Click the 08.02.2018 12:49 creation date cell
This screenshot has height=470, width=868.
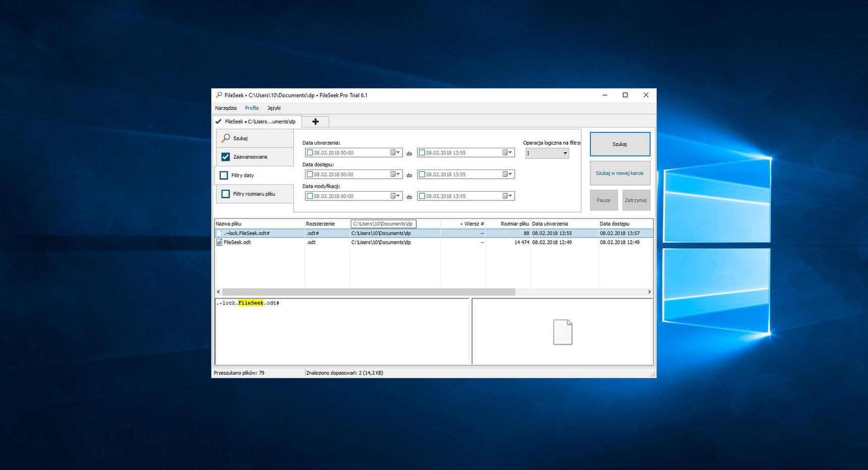pos(552,243)
